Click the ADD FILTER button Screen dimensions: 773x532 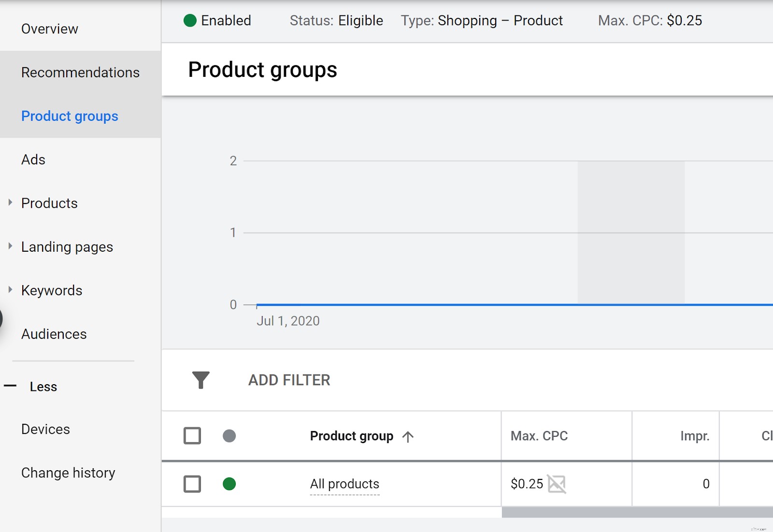288,380
